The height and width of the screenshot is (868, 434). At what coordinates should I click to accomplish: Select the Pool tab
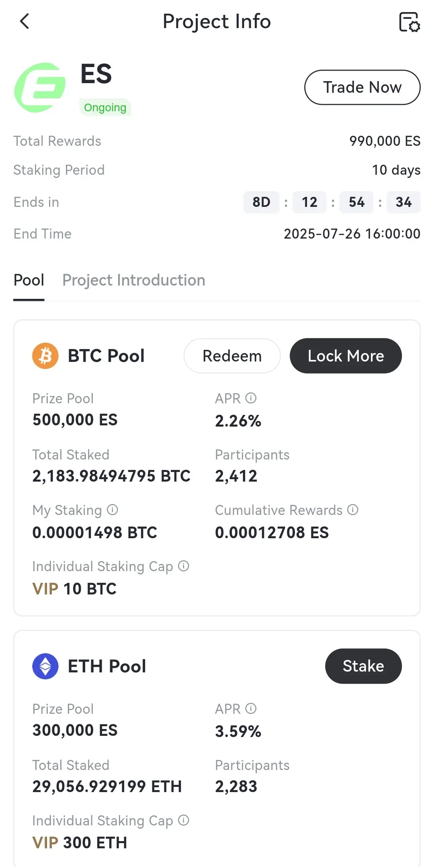29,280
